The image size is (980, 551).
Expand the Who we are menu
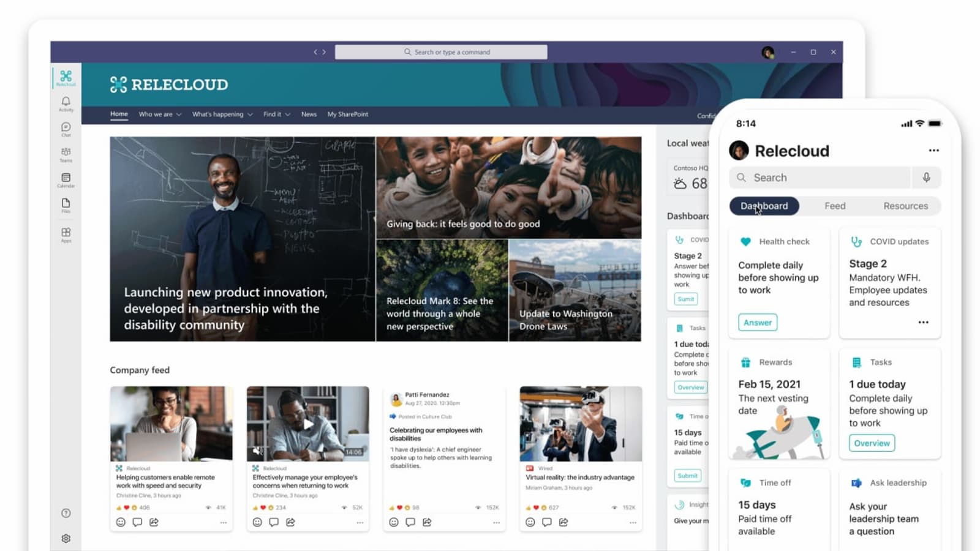pos(160,114)
